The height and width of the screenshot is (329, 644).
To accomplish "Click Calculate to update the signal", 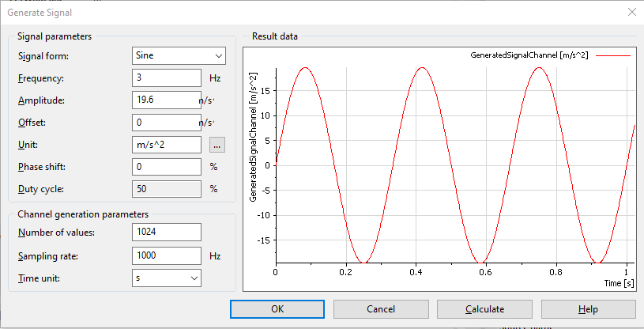I will 484,309.
